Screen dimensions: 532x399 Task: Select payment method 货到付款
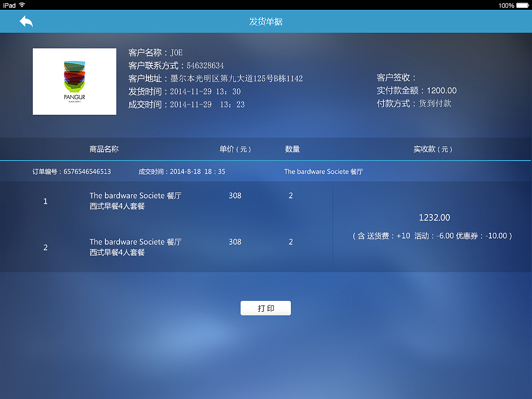click(435, 103)
